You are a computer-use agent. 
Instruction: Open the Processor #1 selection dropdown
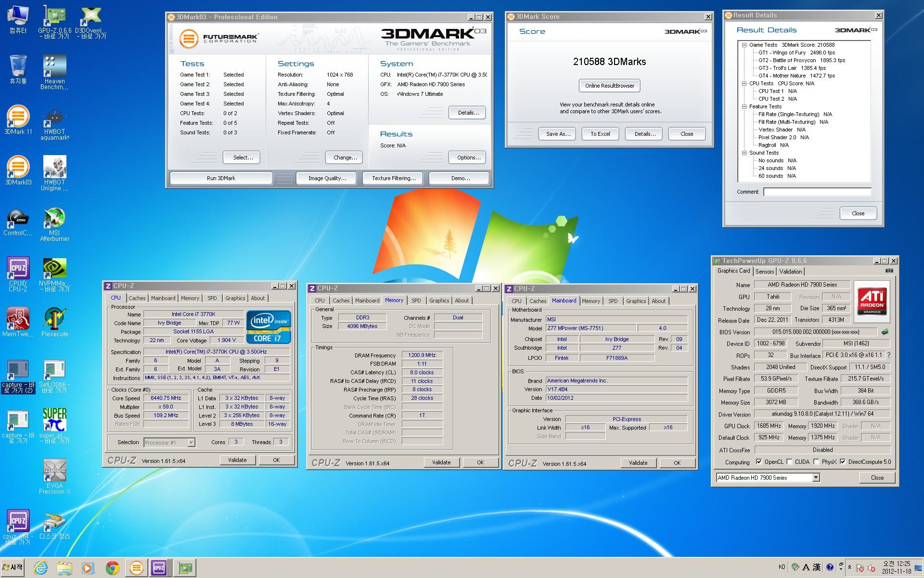[191, 442]
